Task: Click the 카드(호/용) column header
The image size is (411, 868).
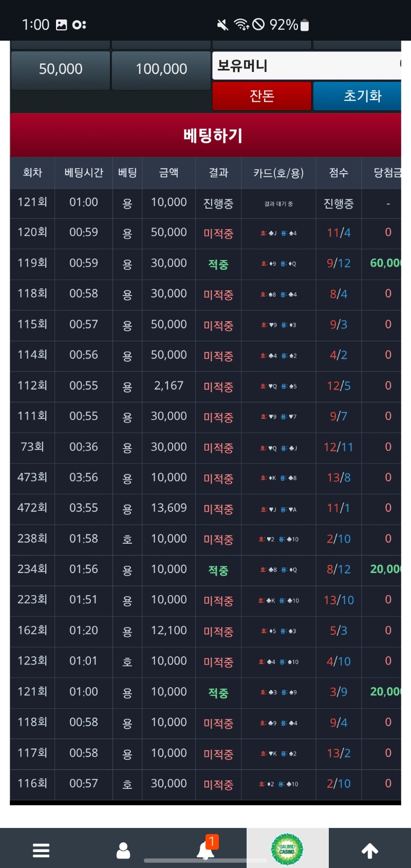Action: pos(278,173)
